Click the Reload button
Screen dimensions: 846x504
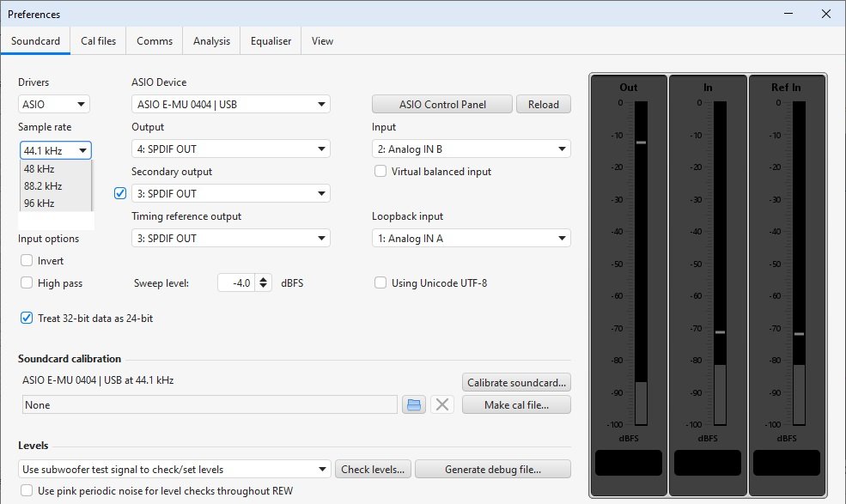[544, 104]
